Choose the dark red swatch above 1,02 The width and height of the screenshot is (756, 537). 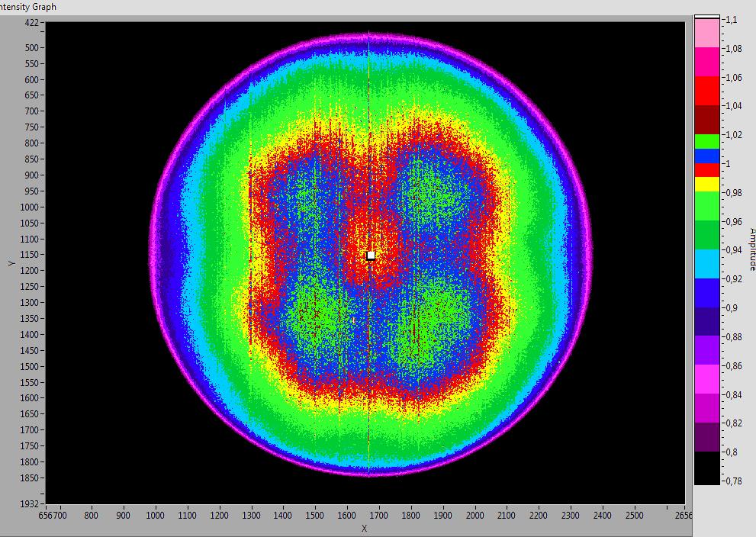tap(707, 120)
